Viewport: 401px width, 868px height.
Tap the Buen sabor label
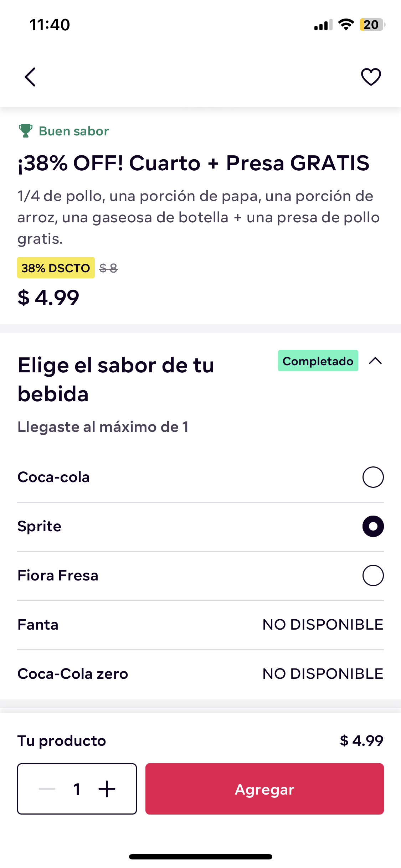(74, 131)
